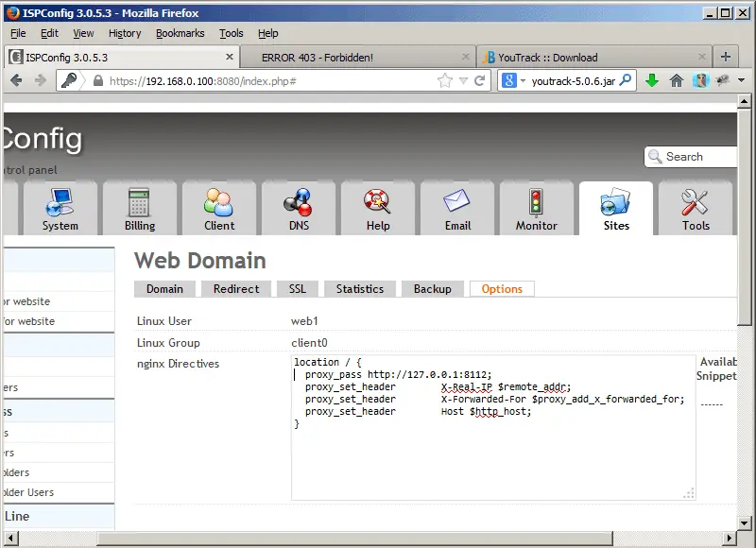Select the SSL tab
This screenshot has width=756, height=548.
point(298,289)
